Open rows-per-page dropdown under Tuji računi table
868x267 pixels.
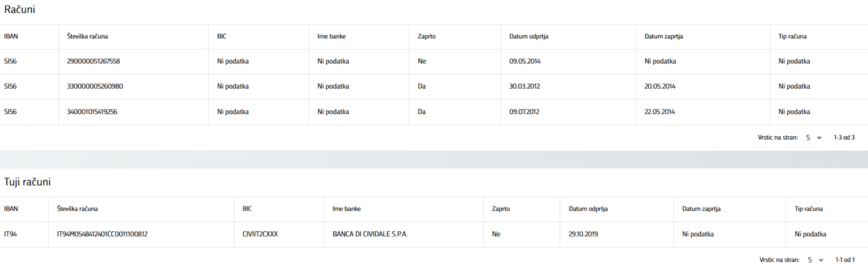click(x=815, y=260)
